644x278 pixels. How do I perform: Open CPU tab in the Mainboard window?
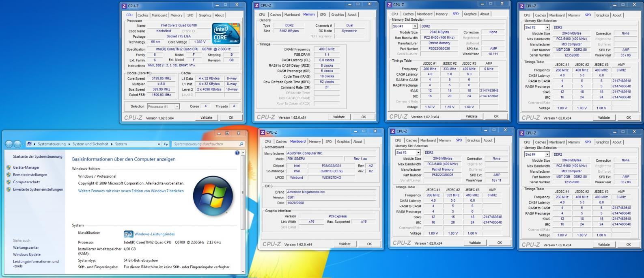[268, 141]
